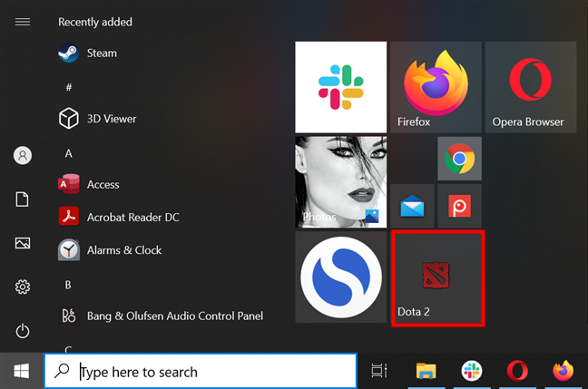Open the Photos live tile
The height and width of the screenshot is (389, 588).
[340, 182]
